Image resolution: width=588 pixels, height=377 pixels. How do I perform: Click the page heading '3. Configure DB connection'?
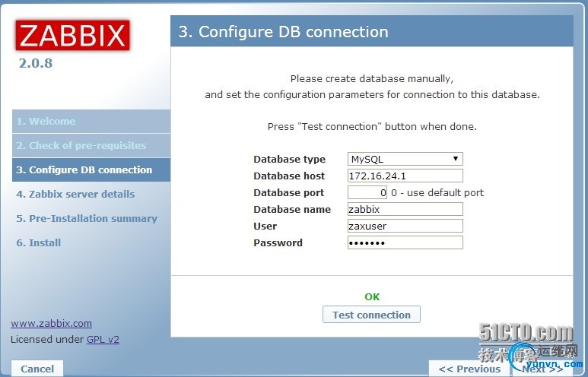click(x=283, y=32)
